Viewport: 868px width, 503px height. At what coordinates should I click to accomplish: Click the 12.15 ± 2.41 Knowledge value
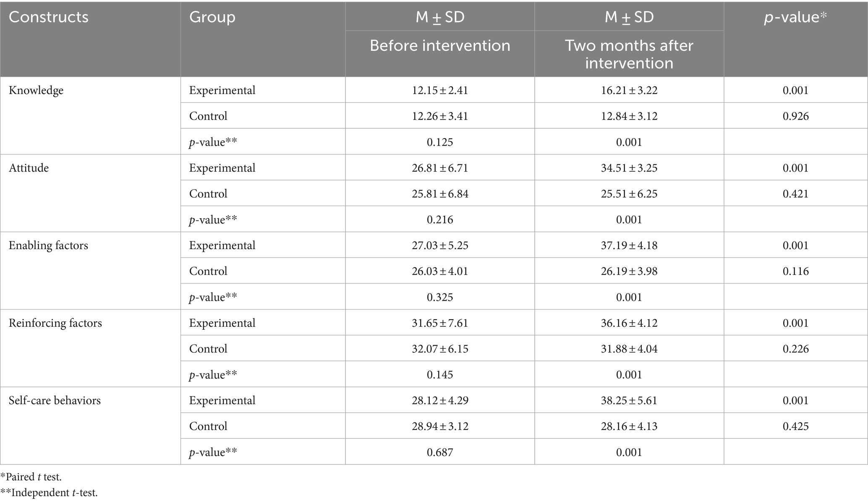pyautogui.click(x=440, y=90)
